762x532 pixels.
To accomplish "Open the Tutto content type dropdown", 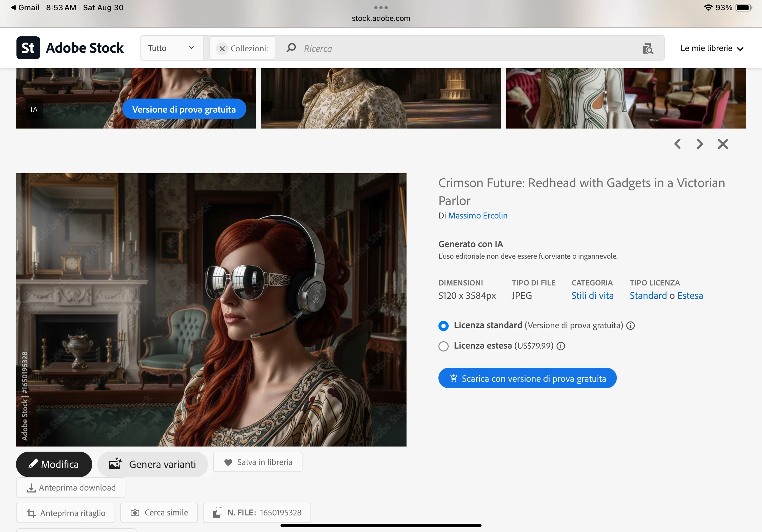I will pyautogui.click(x=171, y=48).
